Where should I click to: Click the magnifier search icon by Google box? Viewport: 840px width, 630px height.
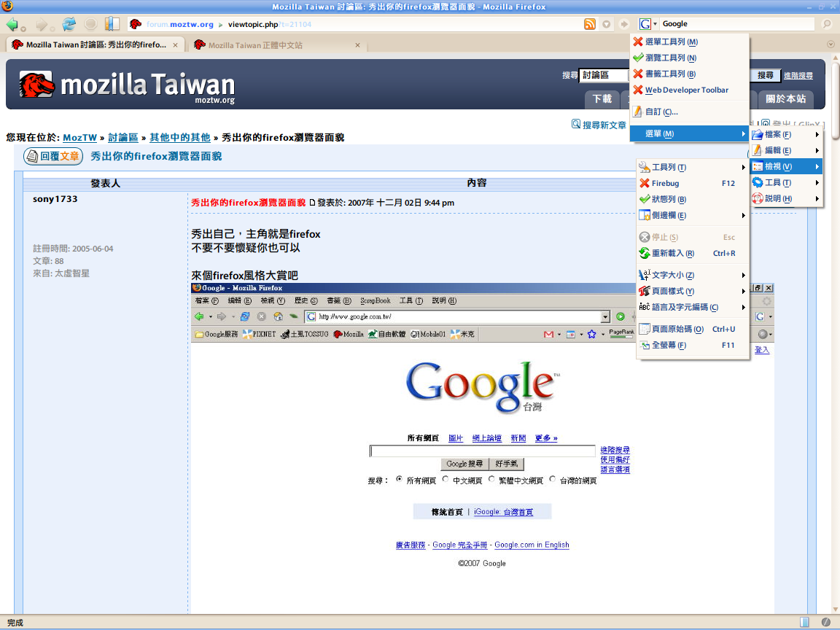click(x=827, y=24)
